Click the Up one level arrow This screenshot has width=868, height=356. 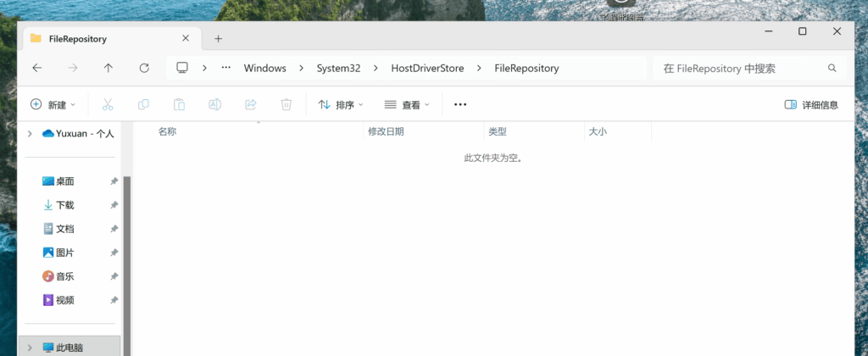[x=108, y=68]
